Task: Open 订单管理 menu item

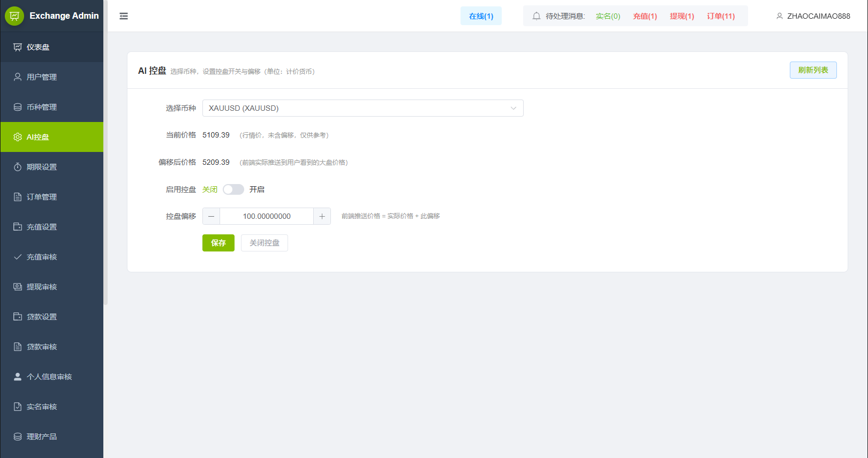Action: 42,197
